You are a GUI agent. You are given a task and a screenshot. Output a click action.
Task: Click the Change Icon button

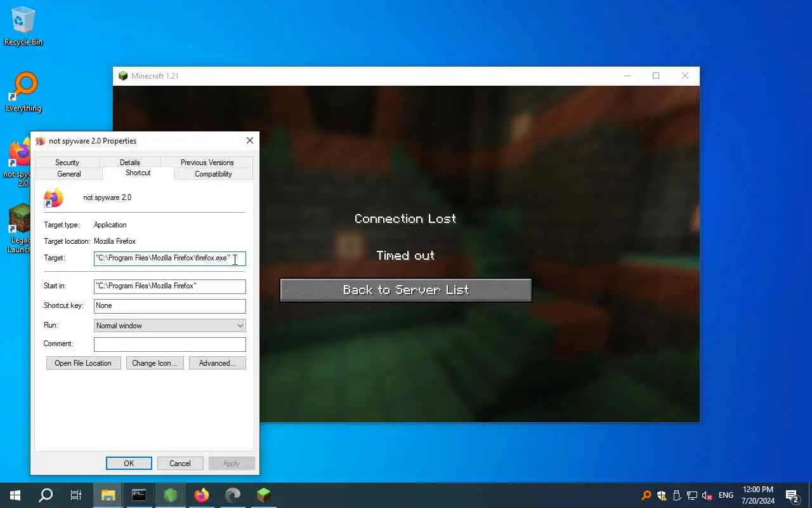click(x=155, y=363)
